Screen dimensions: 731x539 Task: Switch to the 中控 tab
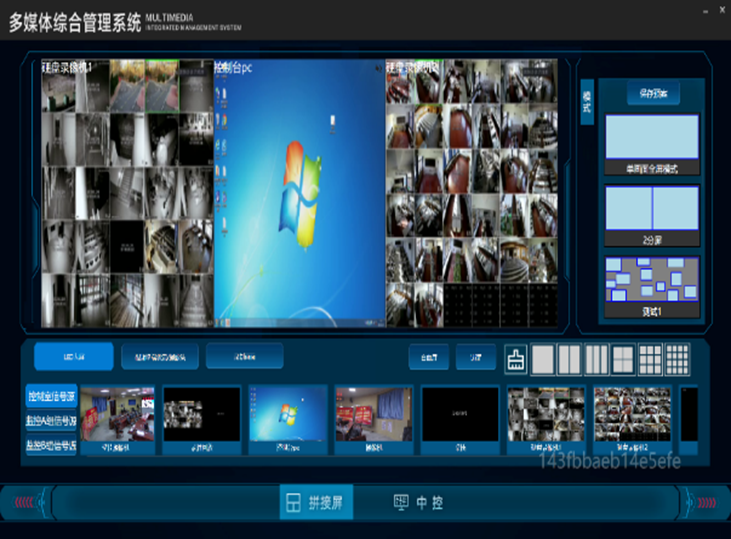tap(418, 502)
